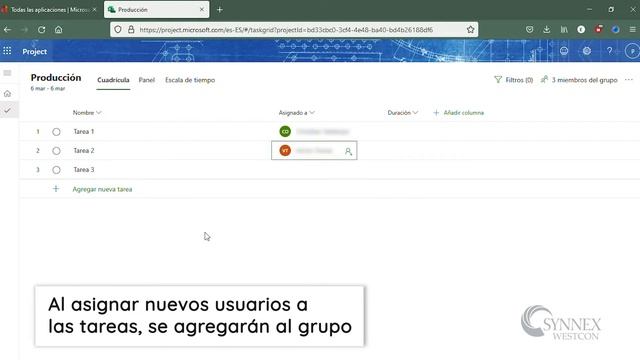Click row number 3
Screen dimensions: 640x360
(x=38, y=169)
